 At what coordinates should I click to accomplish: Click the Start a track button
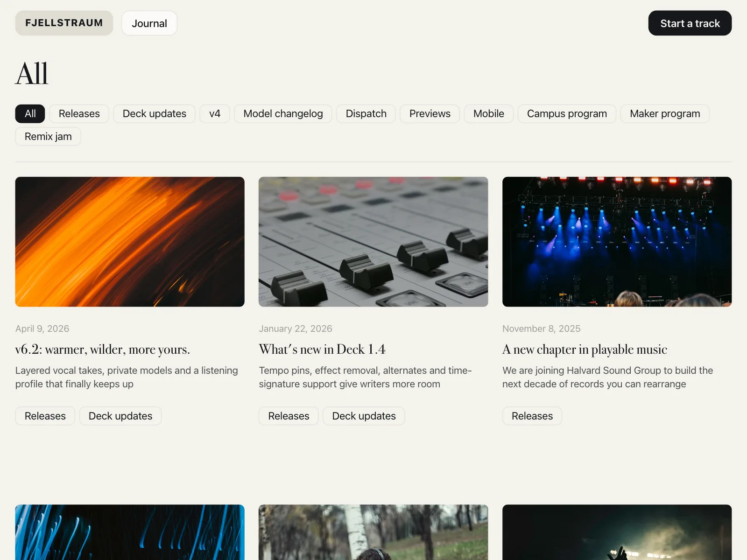690,23
